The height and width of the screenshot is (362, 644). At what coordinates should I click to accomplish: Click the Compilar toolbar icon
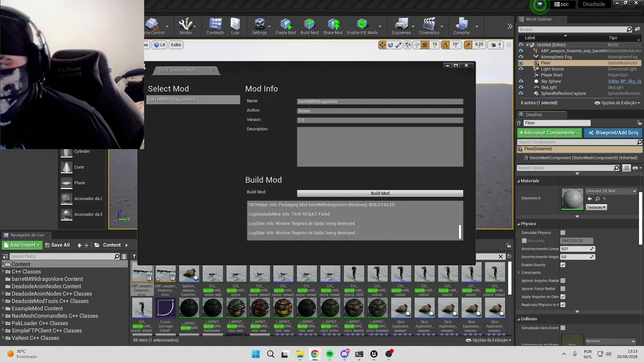click(462, 26)
